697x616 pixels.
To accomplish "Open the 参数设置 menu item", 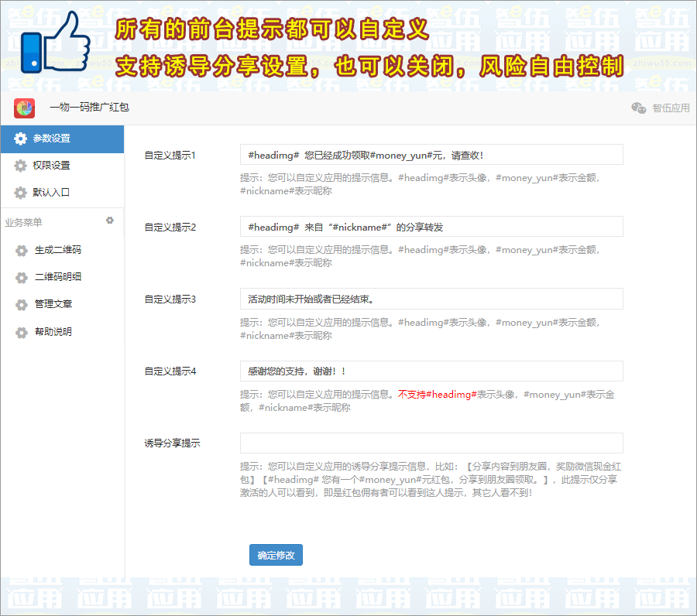I will [62, 139].
